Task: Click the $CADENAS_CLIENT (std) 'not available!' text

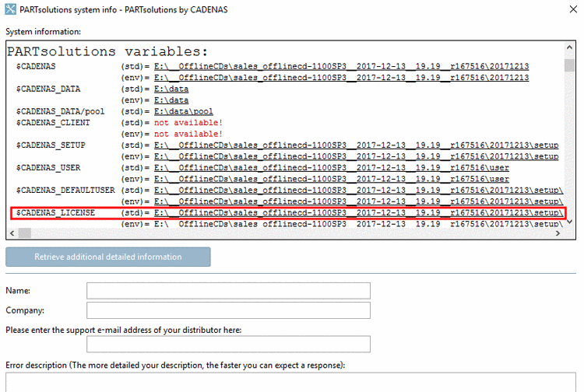Action: [188, 123]
